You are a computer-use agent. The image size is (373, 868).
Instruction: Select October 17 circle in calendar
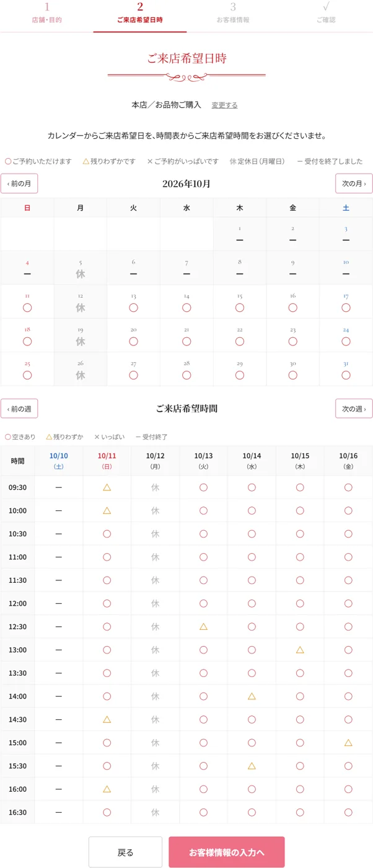tap(346, 308)
